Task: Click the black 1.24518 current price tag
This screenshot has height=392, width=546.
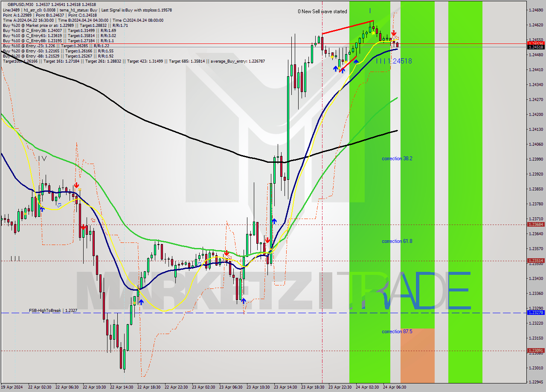Action: [535, 47]
